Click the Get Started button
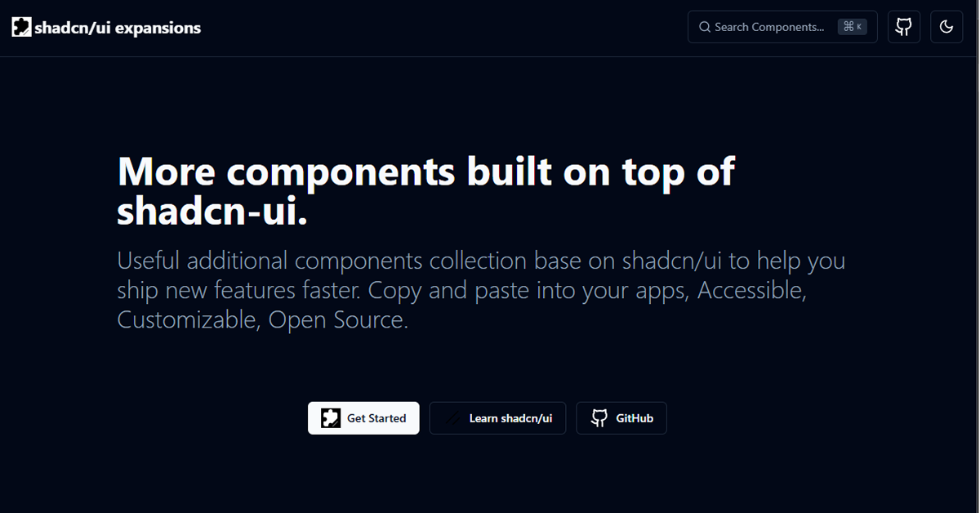 (x=363, y=417)
